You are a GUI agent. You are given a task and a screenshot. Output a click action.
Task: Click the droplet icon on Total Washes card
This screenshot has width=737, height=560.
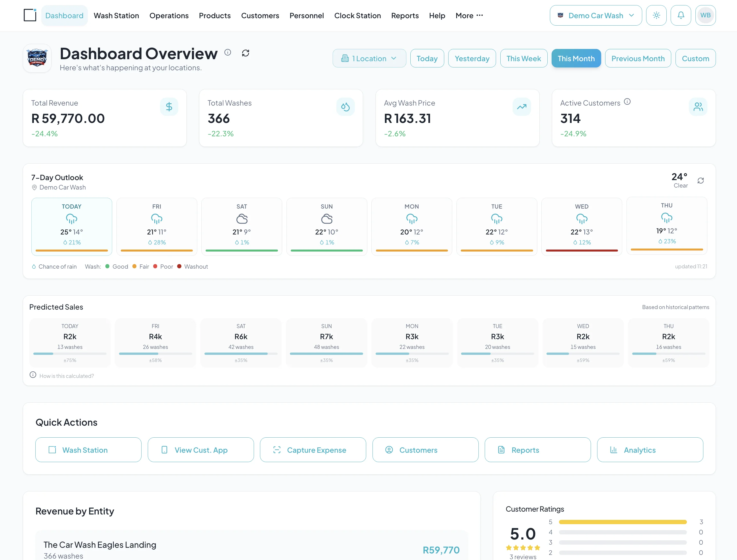(x=345, y=107)
